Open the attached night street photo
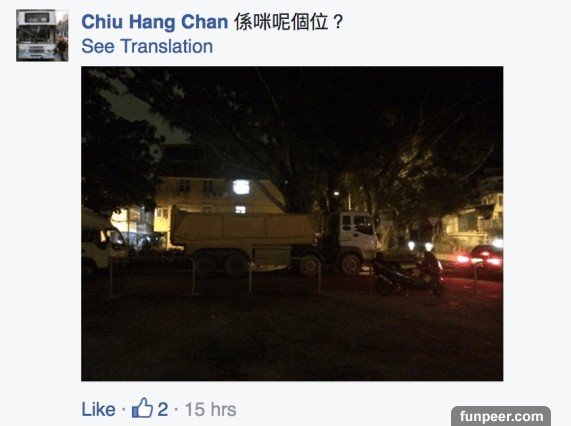This screenshot has height=426, width=571. tap(292, 224)
